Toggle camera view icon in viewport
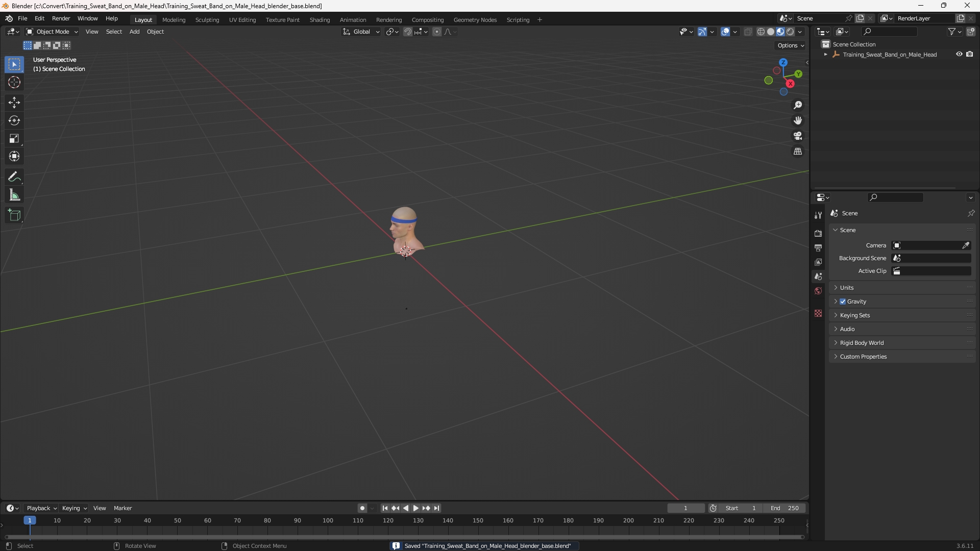The width and height of the screenshot is (980, 551). point(797,136)
